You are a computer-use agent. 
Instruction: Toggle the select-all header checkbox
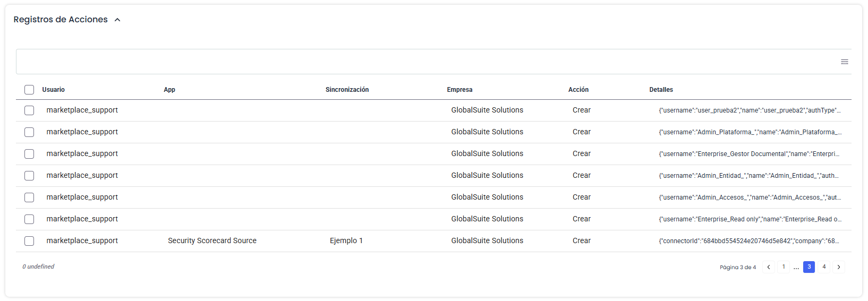pos(29,90)
